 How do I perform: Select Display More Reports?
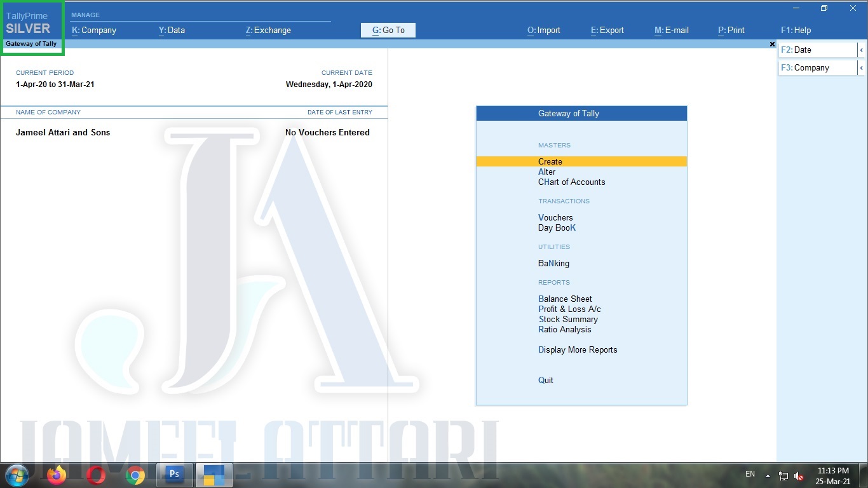pyautogui.click(x=578, y=349)
